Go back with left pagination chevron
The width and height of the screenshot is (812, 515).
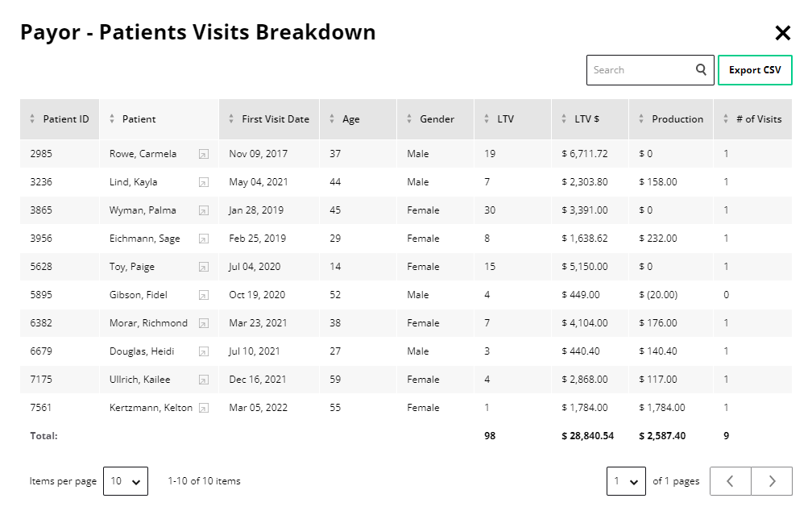(x=730, y=480)
